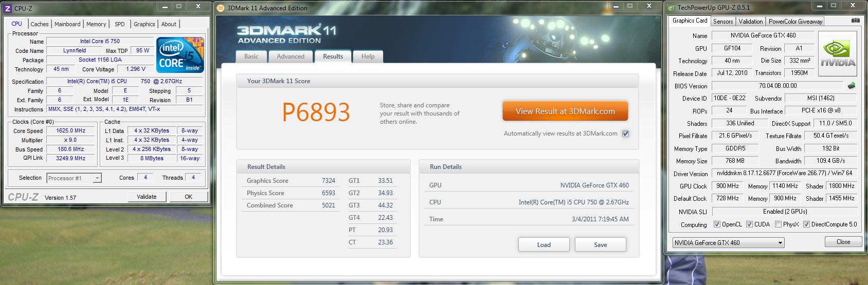This screenshot has height=285, width=868.
Task: Switch to the Sensors tab in GPU-Z
Action: (x=723, y=22)
